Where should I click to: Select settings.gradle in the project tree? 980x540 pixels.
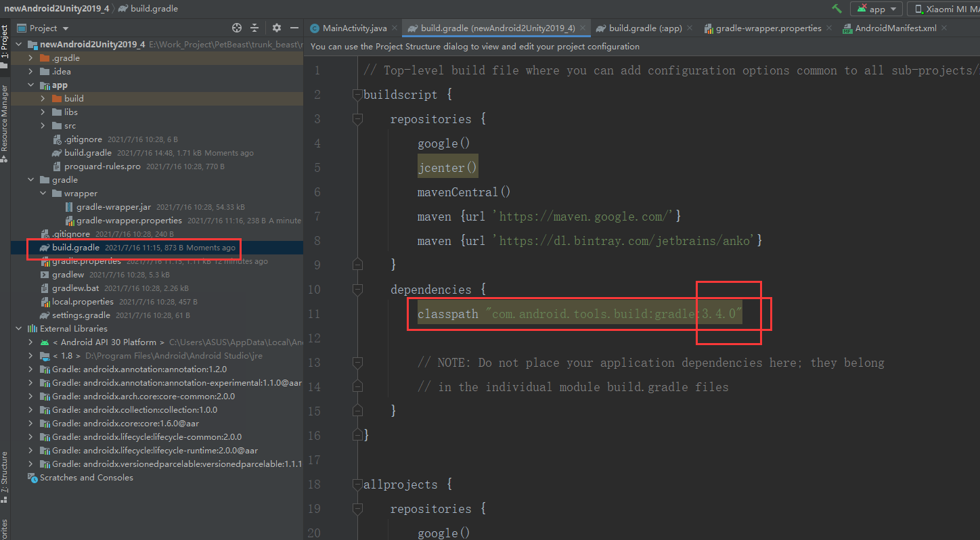pos(81,315)
